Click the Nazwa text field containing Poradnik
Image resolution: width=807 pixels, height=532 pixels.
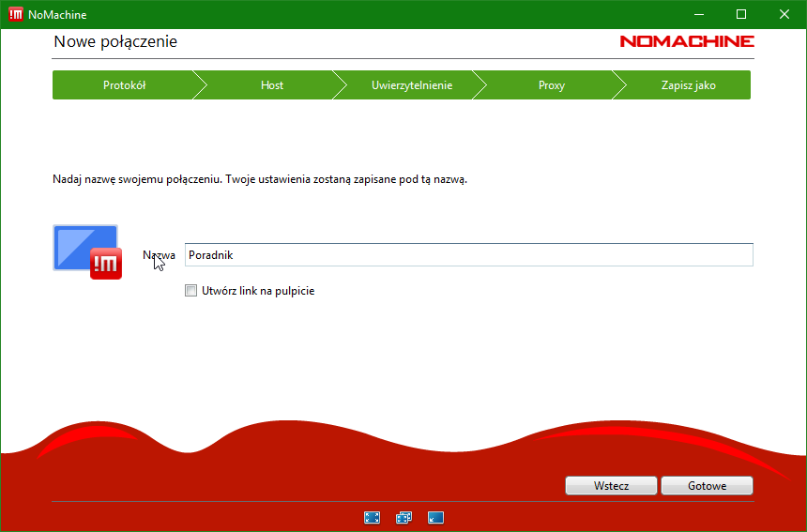coord(469,255)
